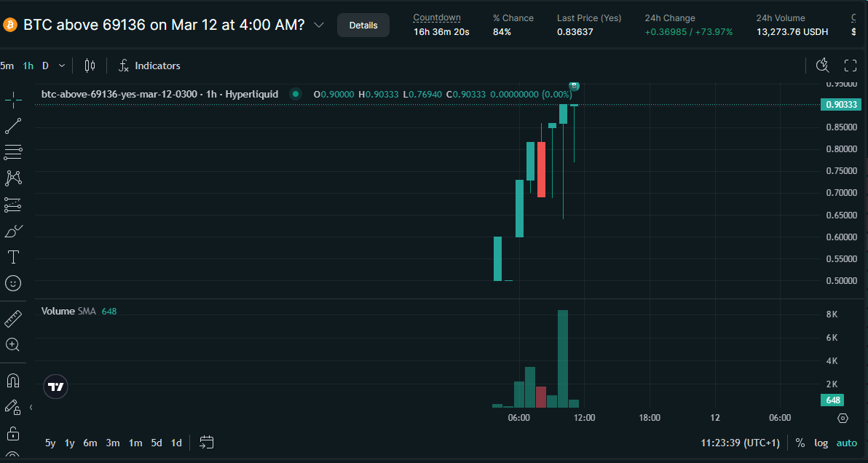Activate the zoom in tool
The image size is (868, 463).
point(12,344)
